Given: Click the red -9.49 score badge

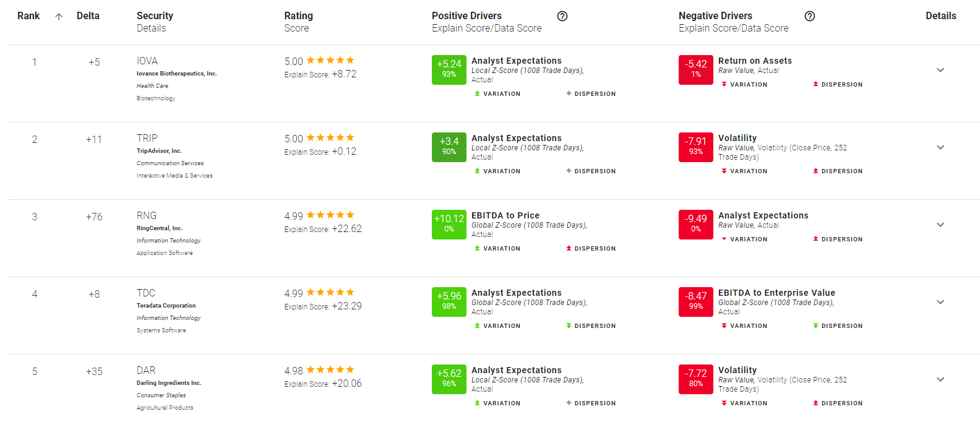Looking at the screenshot, I should (x=696, y=225).
